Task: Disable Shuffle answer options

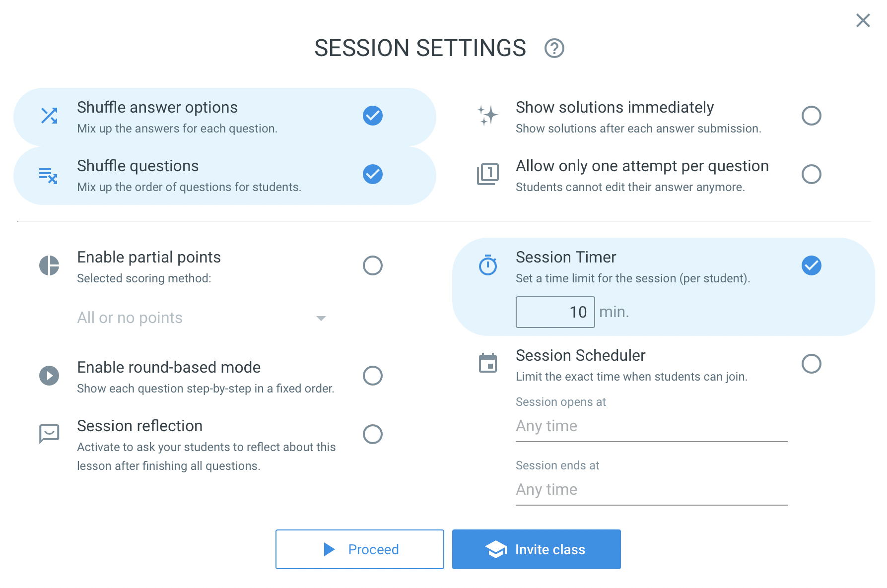Action: (373, 116)
